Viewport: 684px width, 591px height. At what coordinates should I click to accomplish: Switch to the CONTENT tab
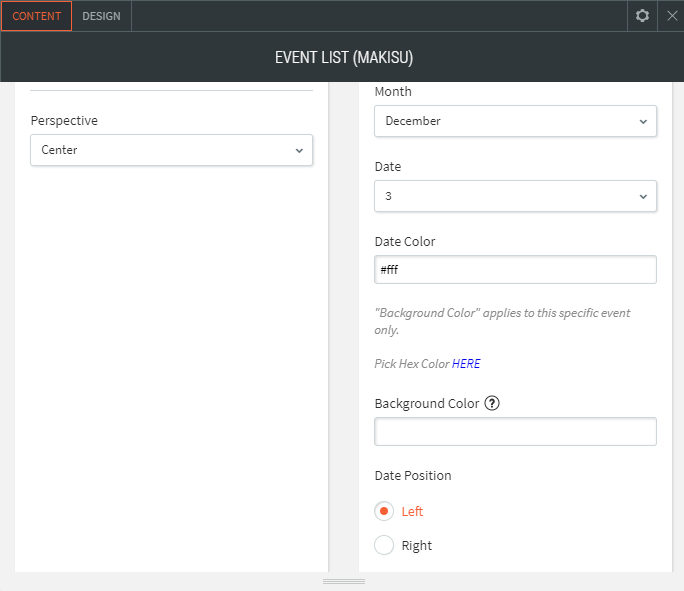[x=36, y=16]
